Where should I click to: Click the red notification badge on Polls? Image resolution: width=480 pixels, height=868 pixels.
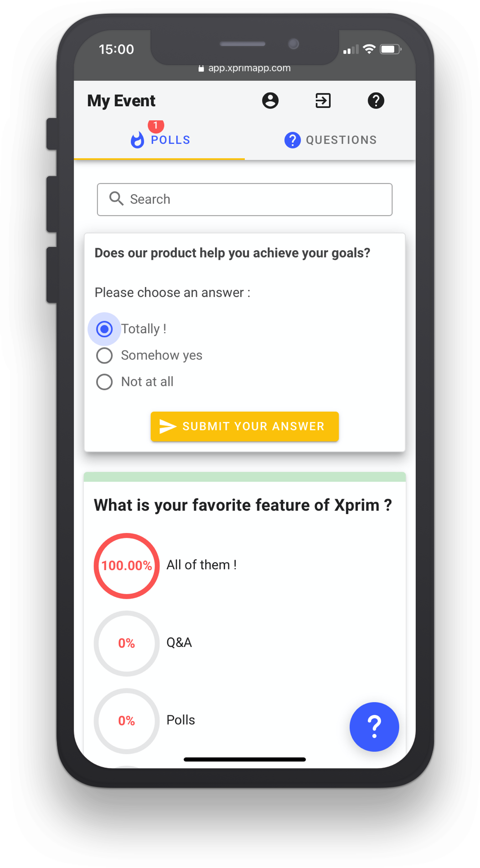[156, 125]
